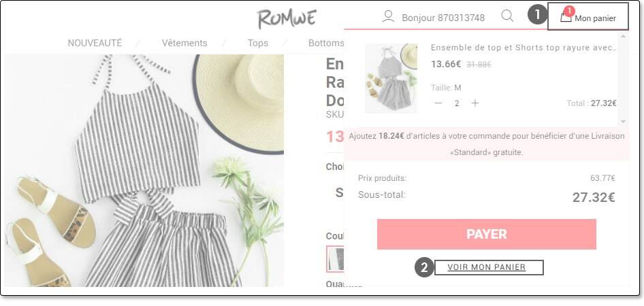
Task: Open the Bottoms category menu
Action: [x=326, y=43]
